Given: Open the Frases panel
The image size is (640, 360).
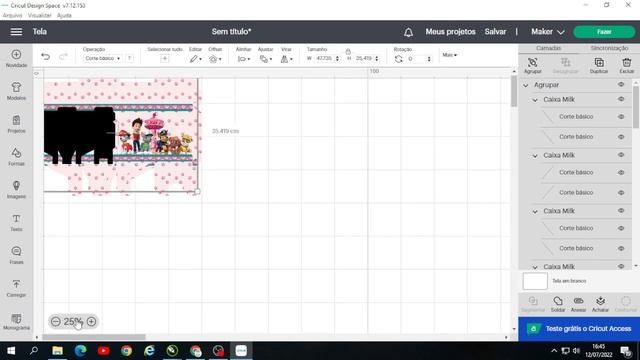Looking at the screenshot, I should point(16,255).
